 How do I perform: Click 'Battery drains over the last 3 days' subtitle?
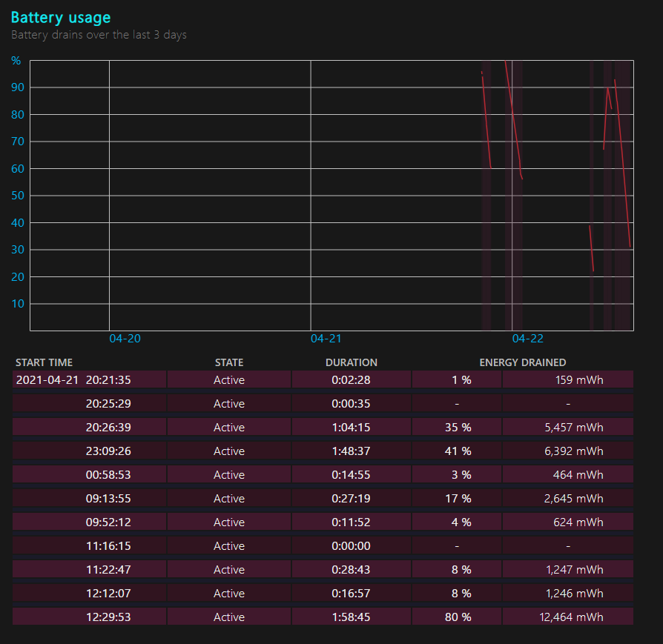point(99,35)
